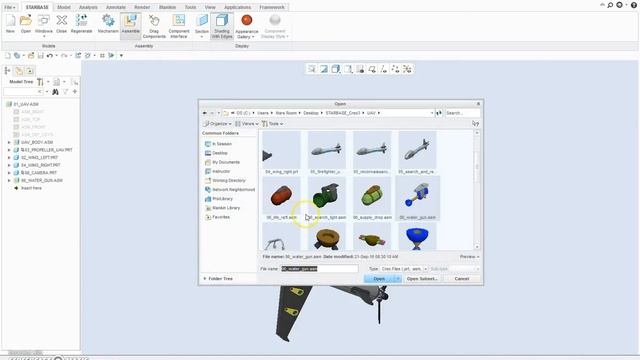Click the model tree tab icon
The image size is (640, 360).
(7, 71)
